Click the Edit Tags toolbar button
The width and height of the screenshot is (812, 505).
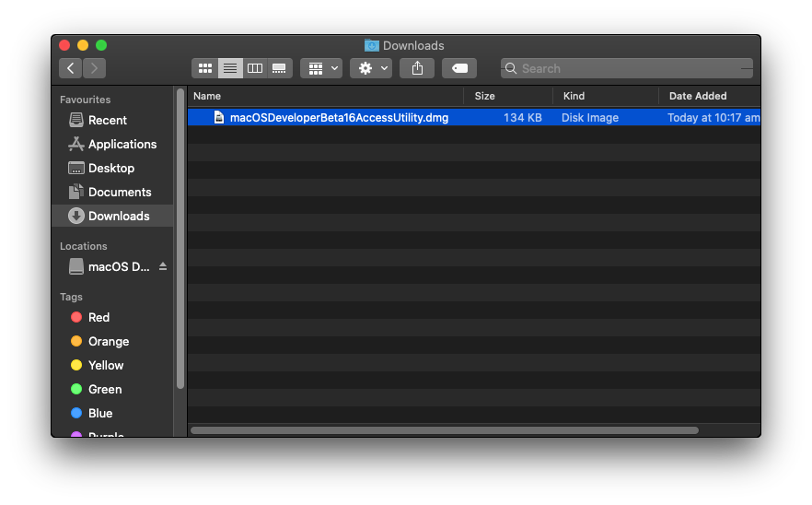(459, 68)
